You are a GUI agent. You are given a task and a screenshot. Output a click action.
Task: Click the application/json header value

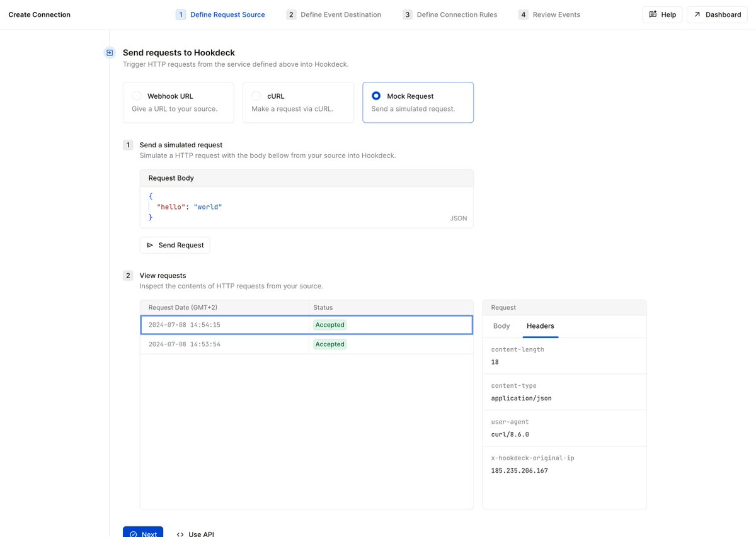click(522, 398)
